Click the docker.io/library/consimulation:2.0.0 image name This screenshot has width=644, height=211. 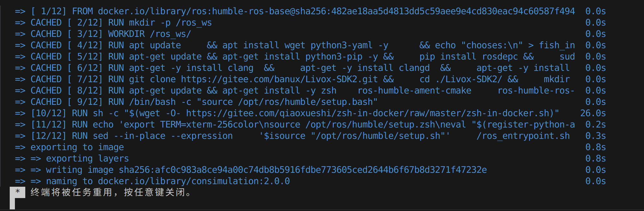(x=194, y=181)
